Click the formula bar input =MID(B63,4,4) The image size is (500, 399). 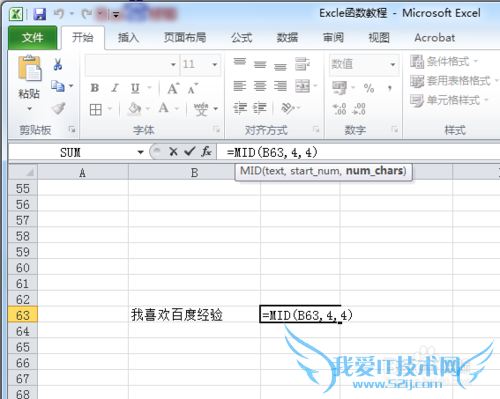(358, 152)
